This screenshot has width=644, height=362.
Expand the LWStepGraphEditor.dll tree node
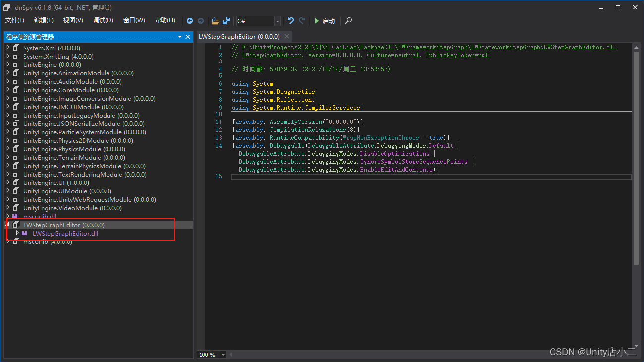16,233
